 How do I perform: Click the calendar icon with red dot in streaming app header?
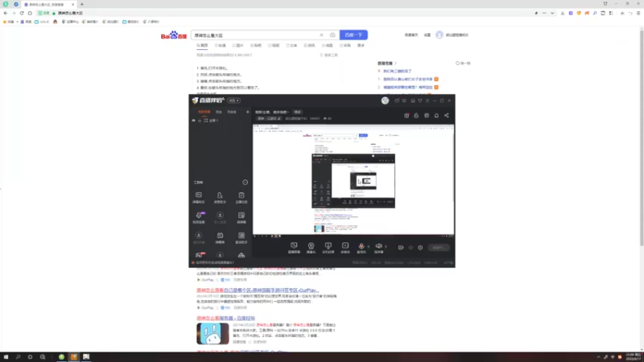[407, 116]
